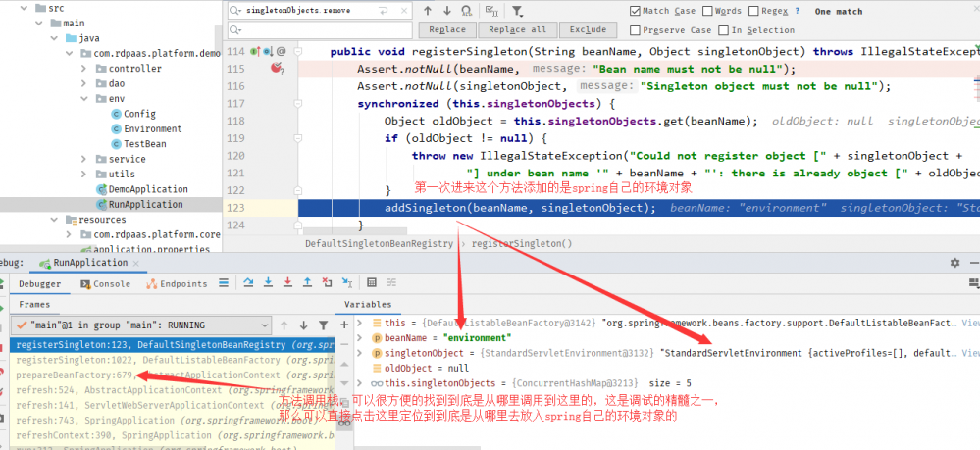The width and height of the screenshot is (980, 450).
Task: Expand the this.singletonObjects variable node
Action: tap(359, 383)
